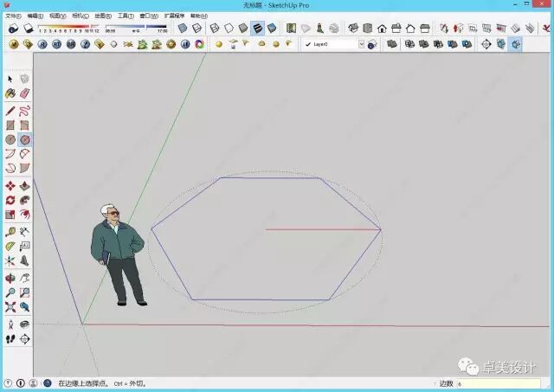Toggle X-ray face style
This screenshot has width=554, height=392.
coord(183,28)
